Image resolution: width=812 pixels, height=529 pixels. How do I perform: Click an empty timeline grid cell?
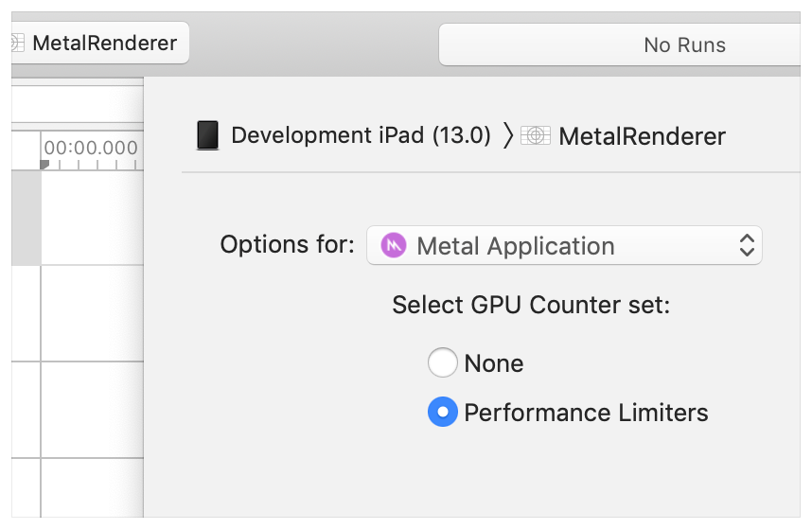pyautogui.click(x=91, y=312)
